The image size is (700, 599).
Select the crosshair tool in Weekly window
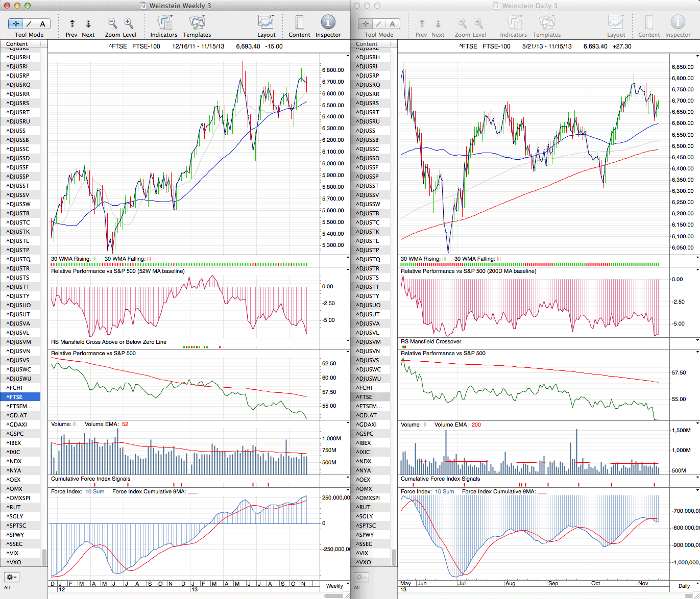(x=16, y=23)
